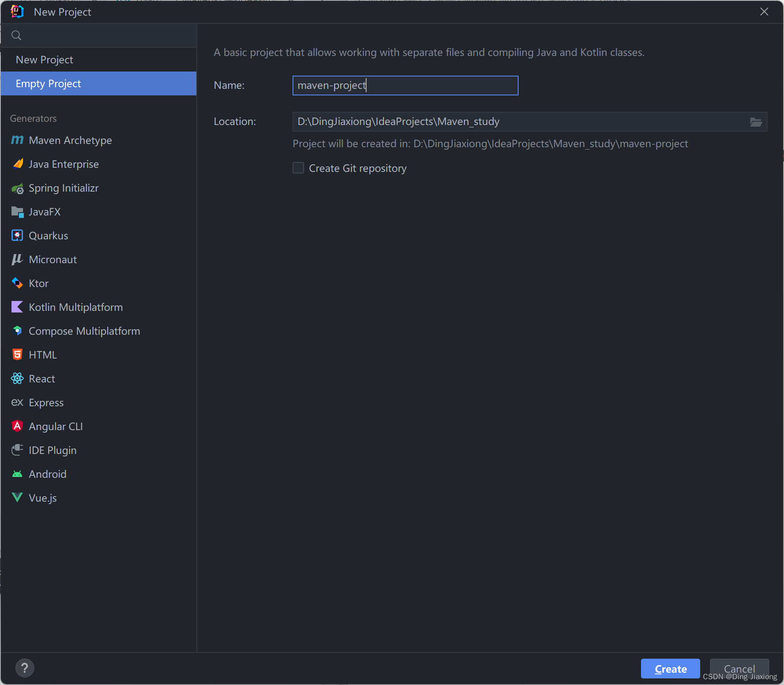Screen dimensions: 784x685
Task: Choose the Spring Initializr generator label
Action: (64, 188)
